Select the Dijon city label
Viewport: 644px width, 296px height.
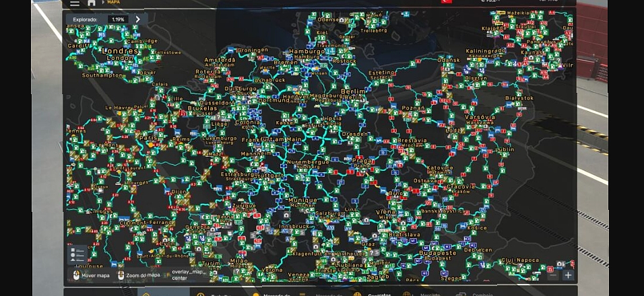[x=179, y=192]
